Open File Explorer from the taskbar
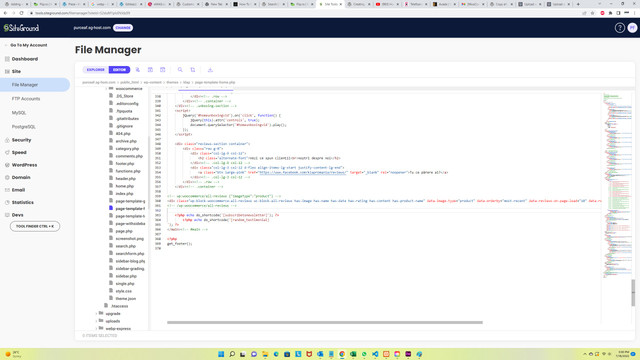 point(265,354)
